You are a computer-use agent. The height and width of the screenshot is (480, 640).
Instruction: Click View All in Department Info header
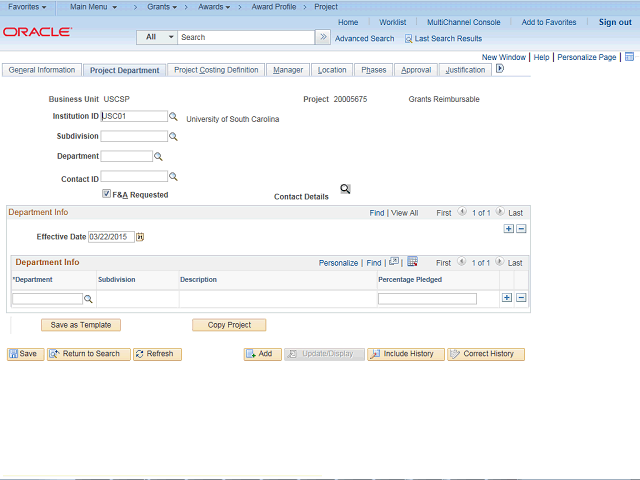(404, 213)
